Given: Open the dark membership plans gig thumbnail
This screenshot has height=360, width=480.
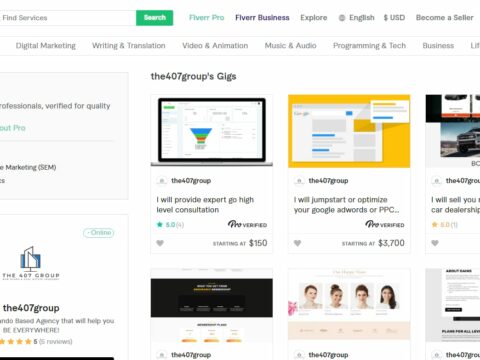Looking at the screenshot, I should [212, 305].
